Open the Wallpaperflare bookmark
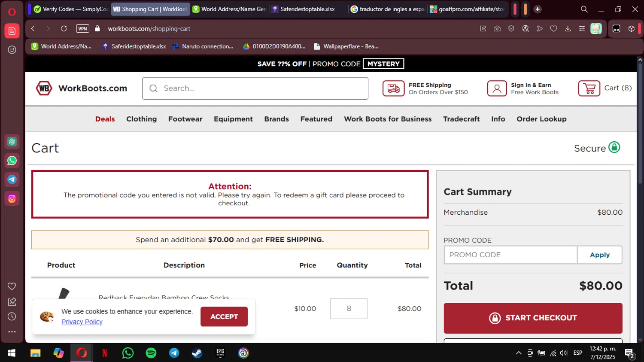644x362 pixels. 346,46
